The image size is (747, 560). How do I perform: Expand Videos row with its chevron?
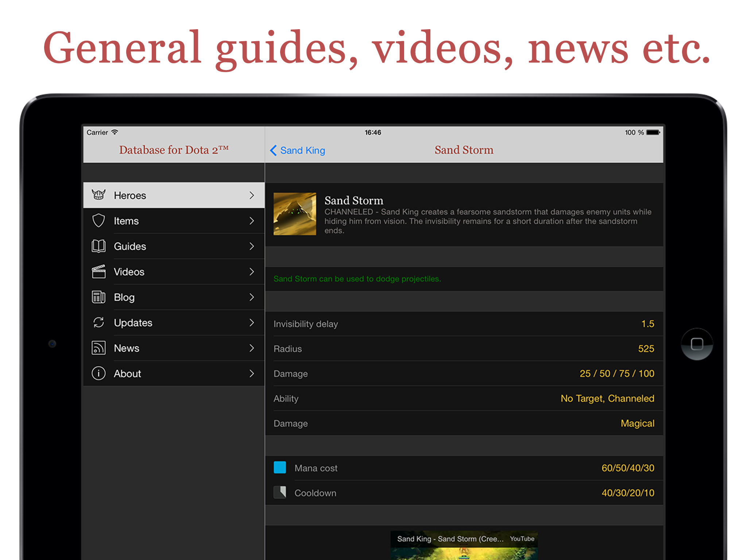pos(252,272)
